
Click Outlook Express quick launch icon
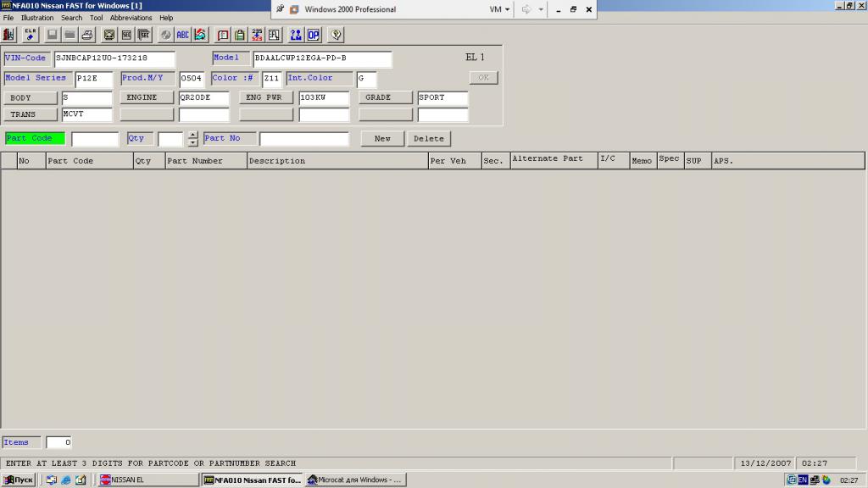click(52, 480)
